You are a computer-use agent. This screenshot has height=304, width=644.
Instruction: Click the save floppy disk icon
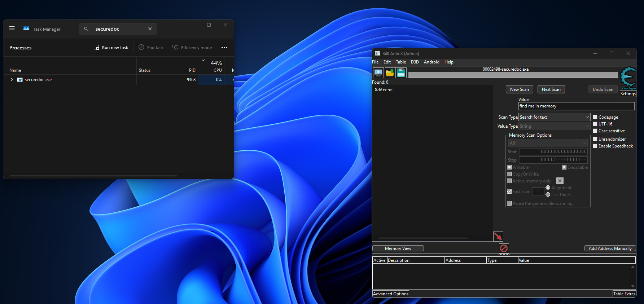(401, 73)
